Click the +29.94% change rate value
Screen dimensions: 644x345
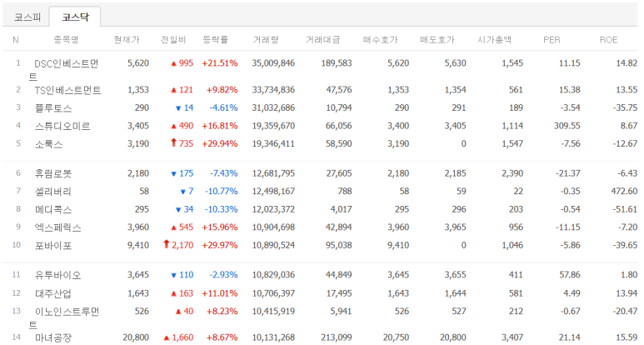(220, 143)
